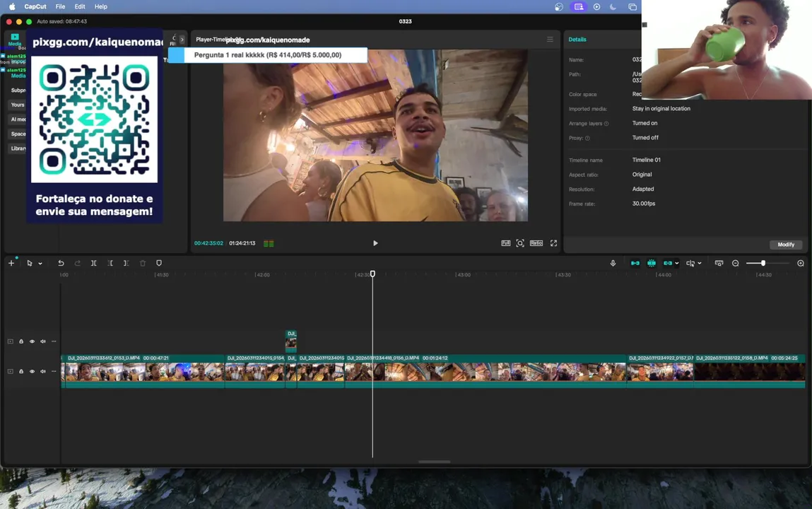
Task: Open more options for main video track
Action: (x=54, y=371)
